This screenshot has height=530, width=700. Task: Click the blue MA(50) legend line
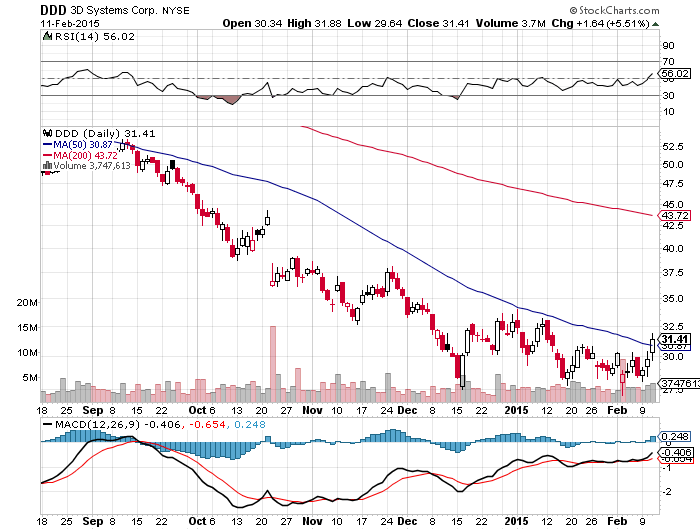47,145
